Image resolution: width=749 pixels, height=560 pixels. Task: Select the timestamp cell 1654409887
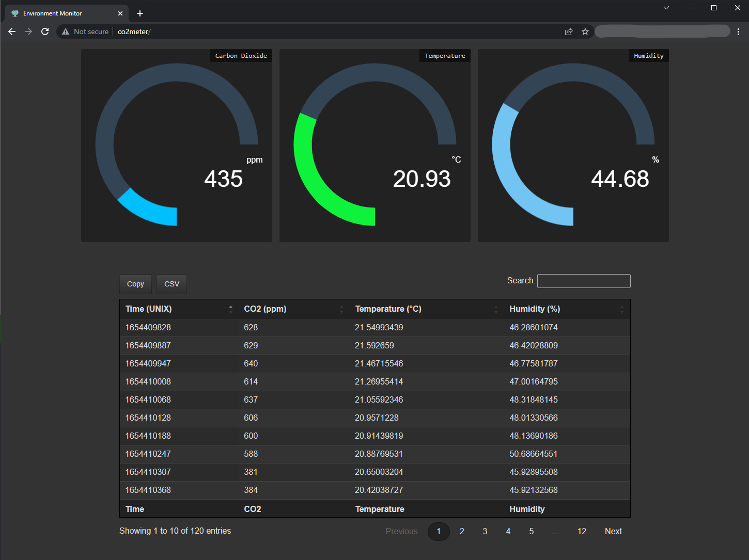point(148,345)
